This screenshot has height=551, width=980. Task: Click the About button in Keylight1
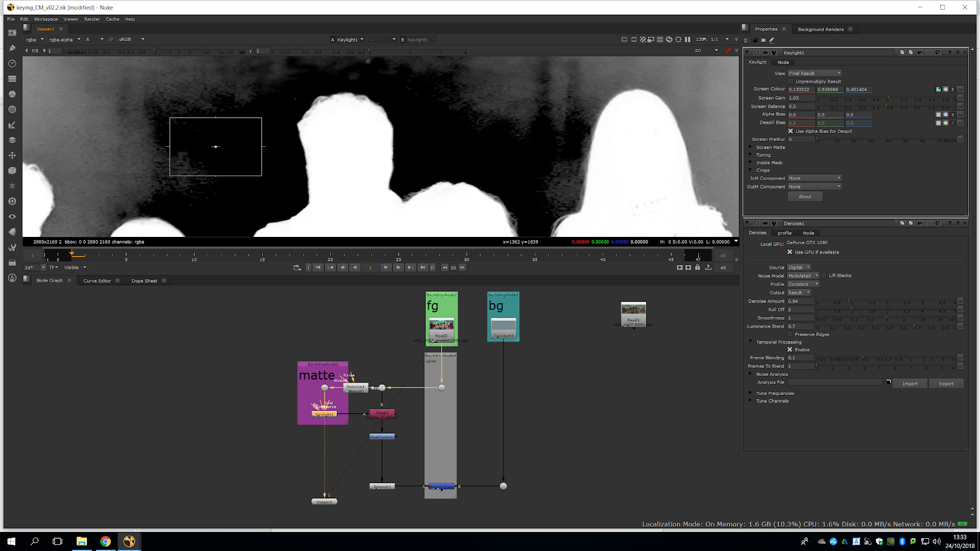[x=805, y=197]
